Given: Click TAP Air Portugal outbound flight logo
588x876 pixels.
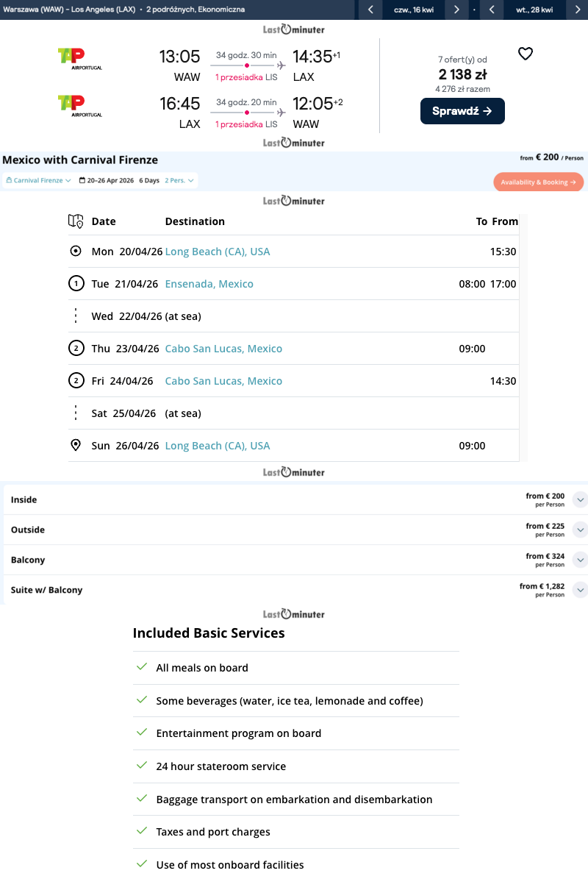Looking at the screenshot, I should tap(79, 59).
